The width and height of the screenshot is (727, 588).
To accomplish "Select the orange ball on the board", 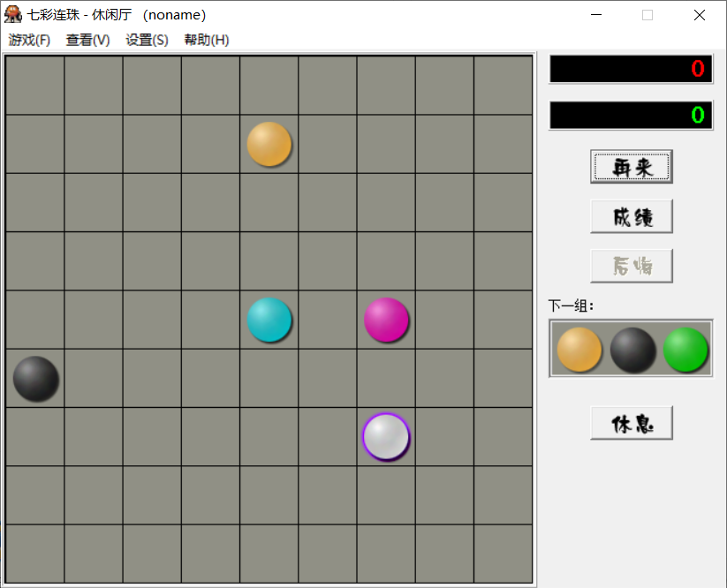I will pos(269,144).
